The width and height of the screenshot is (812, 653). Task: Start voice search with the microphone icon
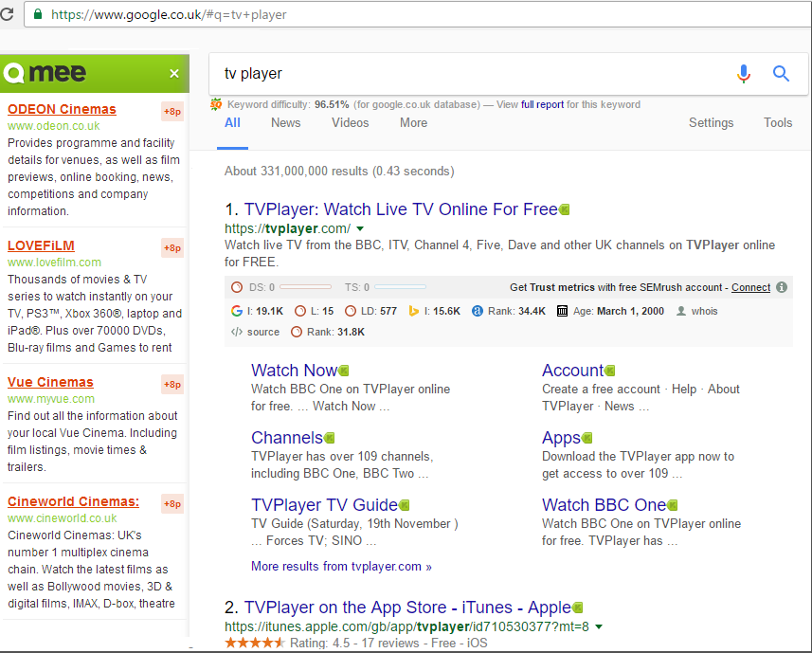(x=744, y=74)
